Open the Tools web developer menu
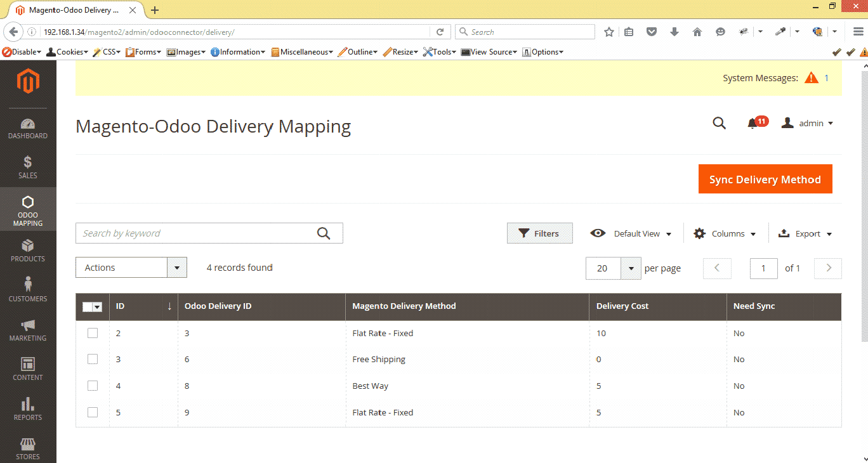The height and width of the screenshot is (463, 868). [x=440, y=52]
